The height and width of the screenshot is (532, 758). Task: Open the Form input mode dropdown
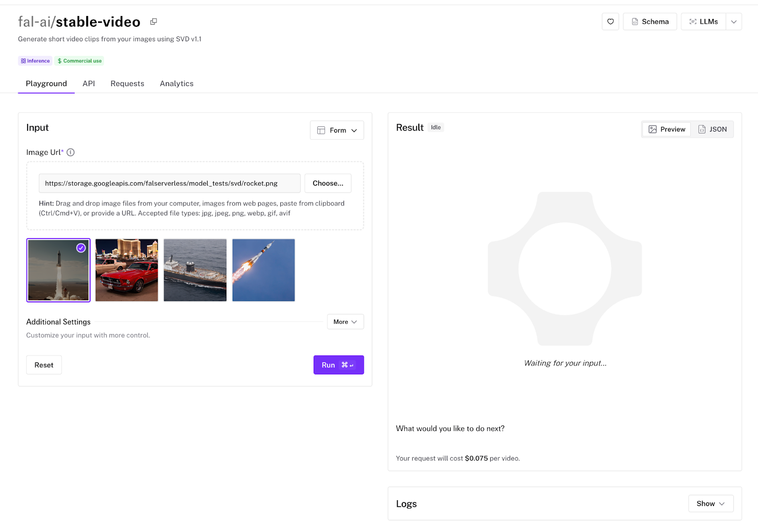337,130
